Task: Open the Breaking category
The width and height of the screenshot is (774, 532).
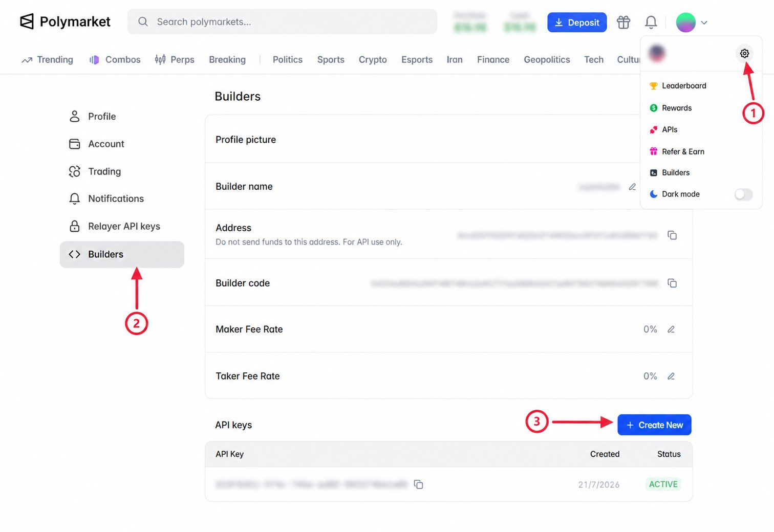Action: 227,60
